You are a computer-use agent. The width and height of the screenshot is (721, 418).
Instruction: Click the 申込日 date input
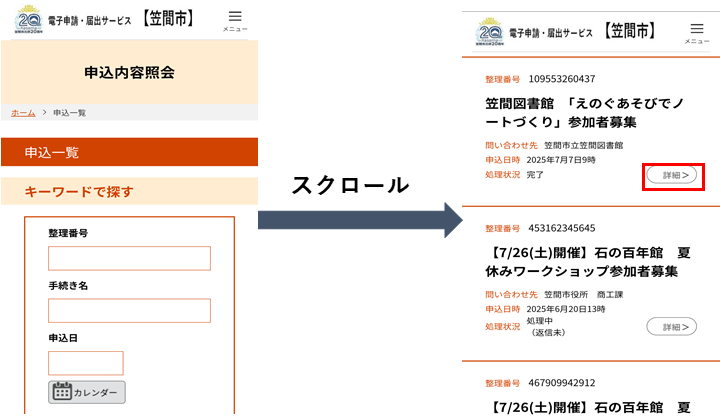click(86, 363)
